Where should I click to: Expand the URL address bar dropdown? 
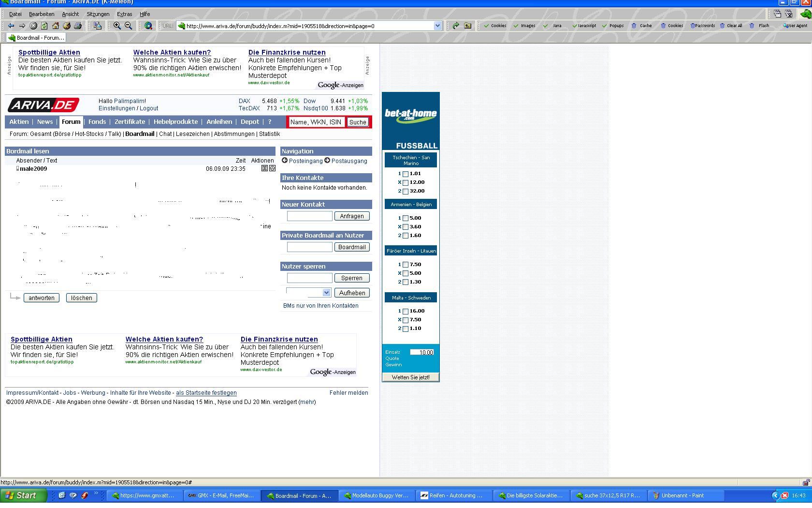point(437,26)
